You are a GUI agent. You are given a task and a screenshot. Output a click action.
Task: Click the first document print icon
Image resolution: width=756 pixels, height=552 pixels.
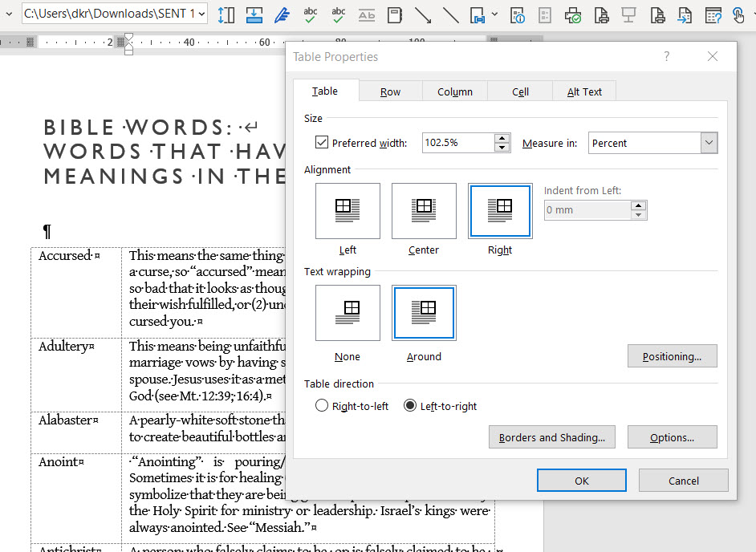[601, 15]
